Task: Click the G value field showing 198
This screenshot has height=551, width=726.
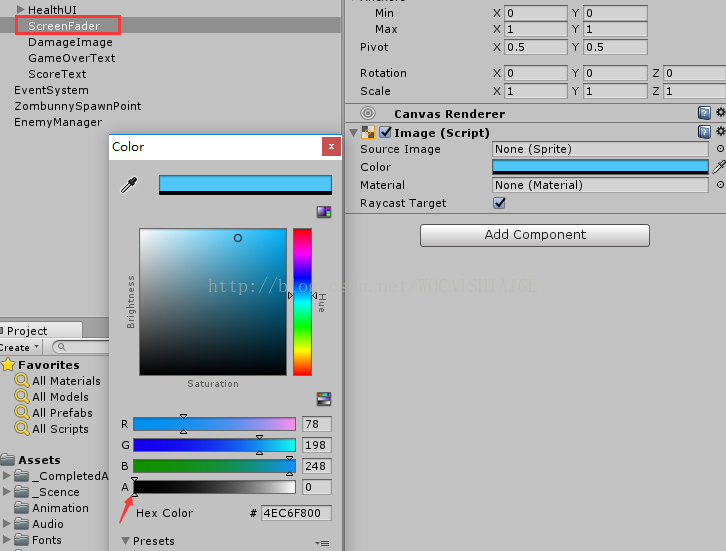Action: 317,445
